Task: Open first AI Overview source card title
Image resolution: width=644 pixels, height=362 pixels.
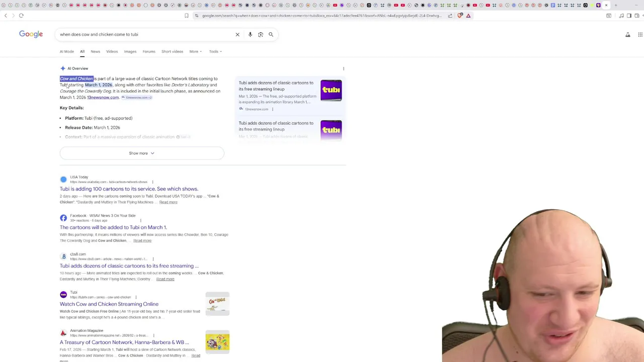Action: click(276, 86)
